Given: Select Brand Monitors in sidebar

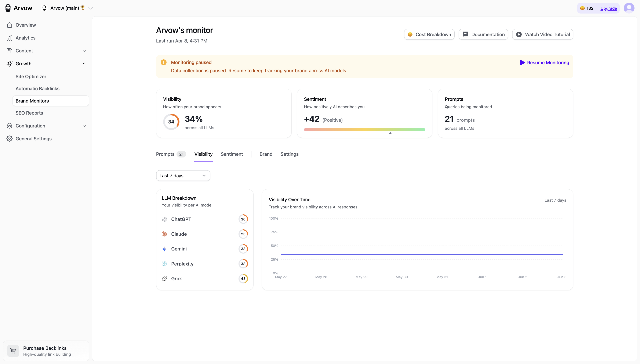Looking at the screenshot, I should coord(51,101).
